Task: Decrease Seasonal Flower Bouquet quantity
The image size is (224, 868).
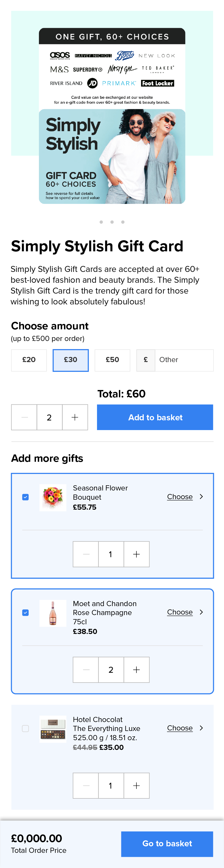Action: [86, 554]
